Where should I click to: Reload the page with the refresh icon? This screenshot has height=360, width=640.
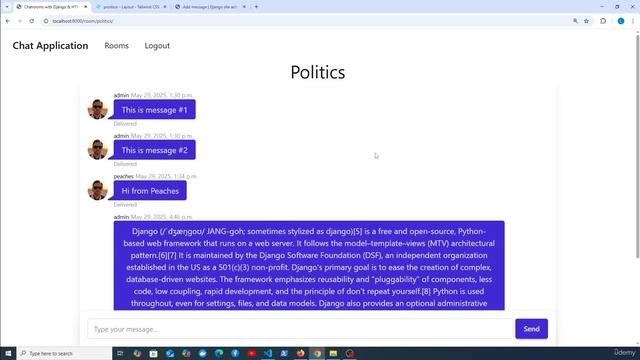click(x=31, y=21)
